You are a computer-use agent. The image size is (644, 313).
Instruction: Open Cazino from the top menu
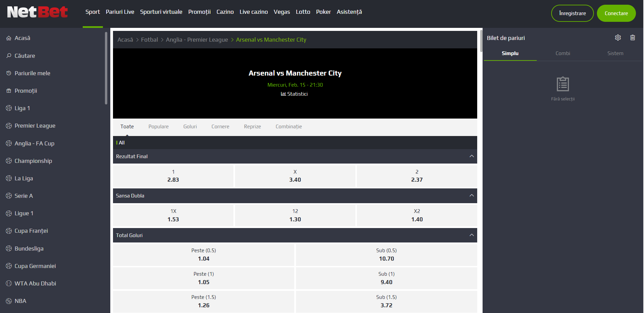[225, 12]
